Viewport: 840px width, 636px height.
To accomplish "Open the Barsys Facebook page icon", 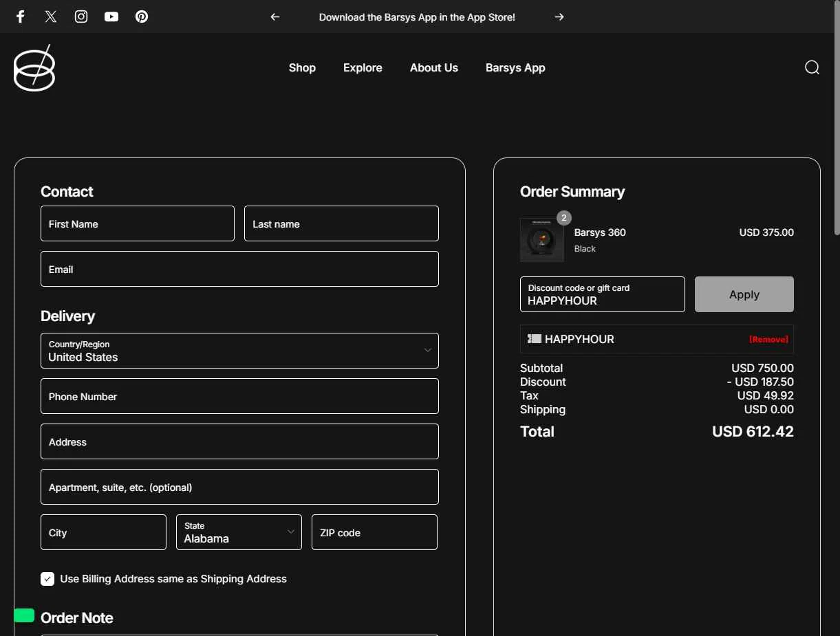I will tap(21, 17).
